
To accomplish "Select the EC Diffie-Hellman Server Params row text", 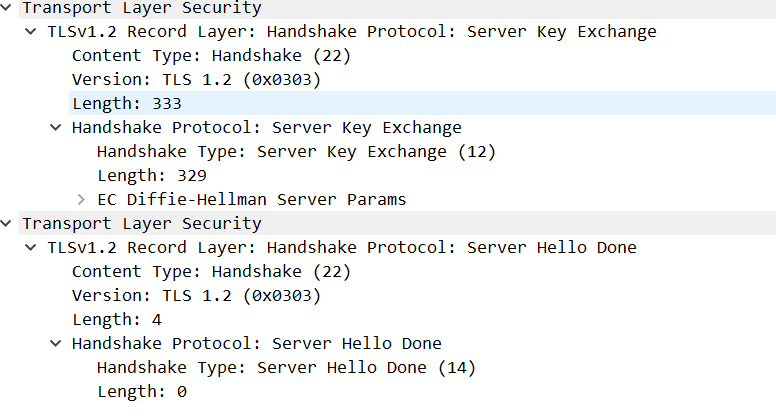I will tap(251, 200).
